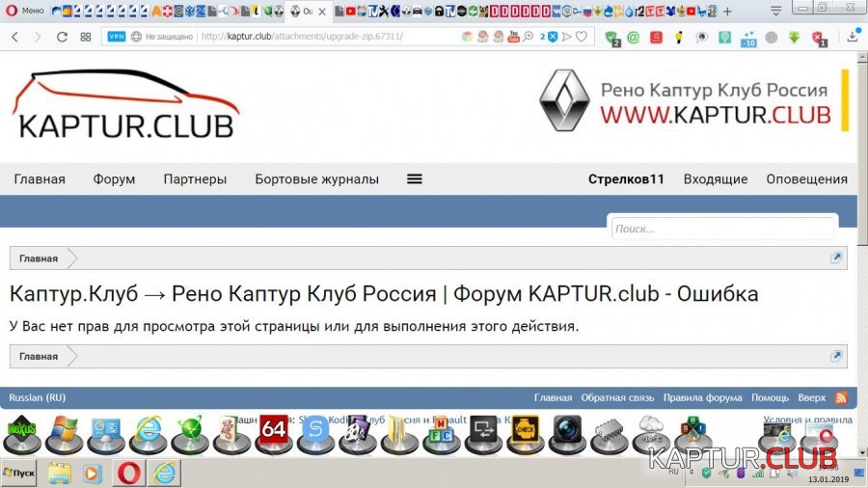Launch the CHECK engine dock icon
The width and height of the screenshot is (868, 488).
pos(525,434)
